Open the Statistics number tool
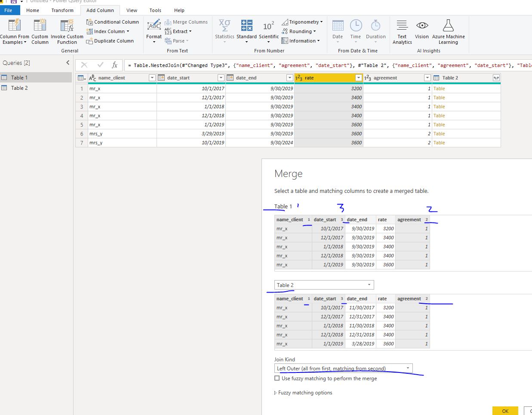 coord(224,31)
